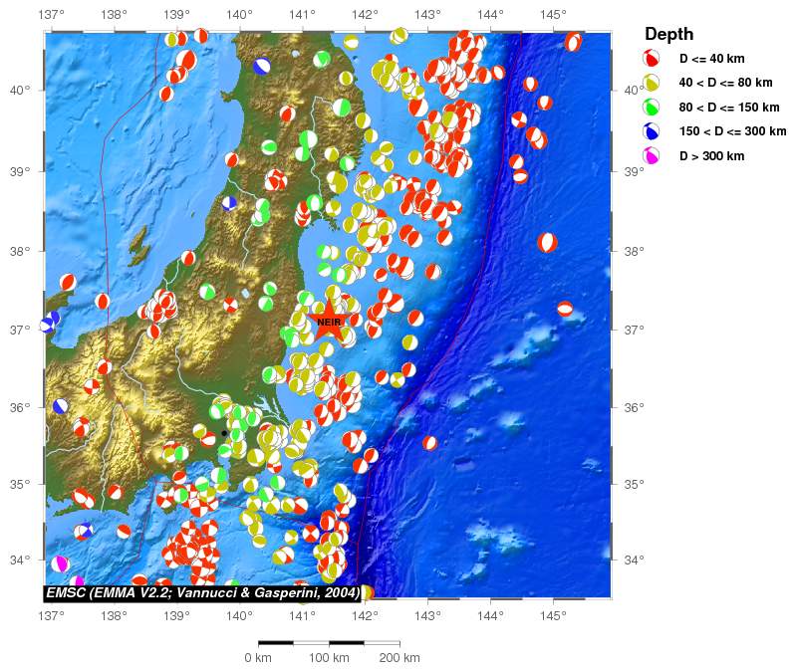The width and height of the screenshot is (796, 672).
Task: Click the red NEIR star epicenter marker
Action: pos(329,322)
